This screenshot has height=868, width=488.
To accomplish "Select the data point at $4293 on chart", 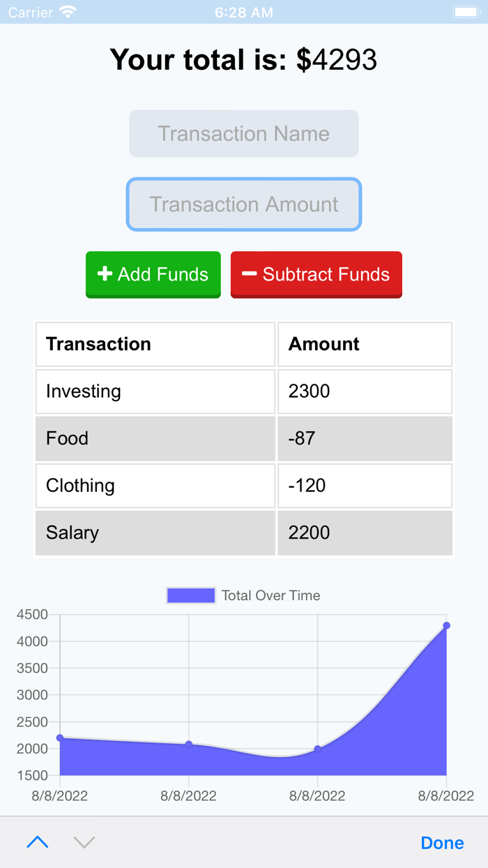I will [446, 625].
